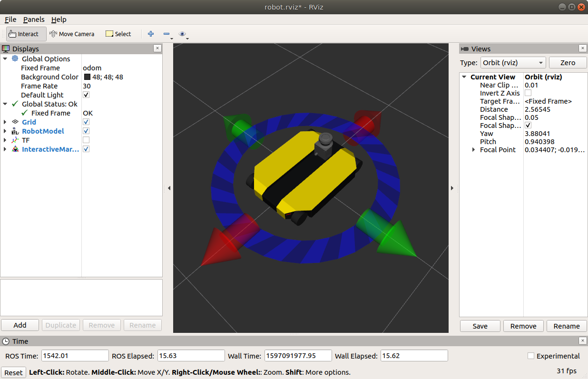
Task: Select the Interact tool
Action: (x=26, y=34)
